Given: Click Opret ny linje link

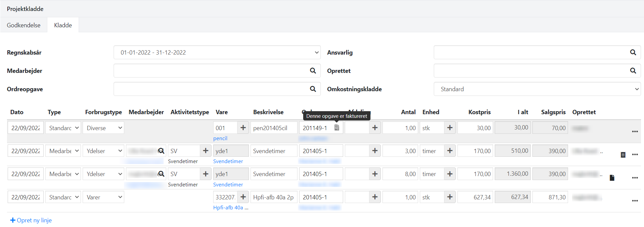Looking at the screenshot, I should [x=31, y=220].
